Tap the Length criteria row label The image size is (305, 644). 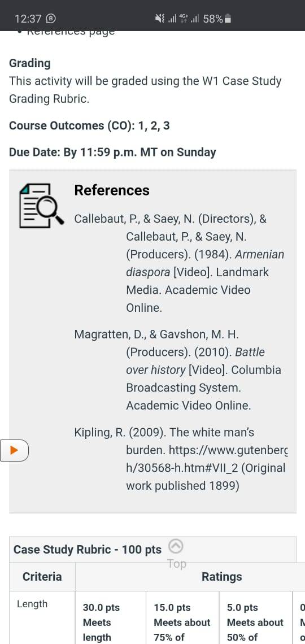click(x=32, y=604)
